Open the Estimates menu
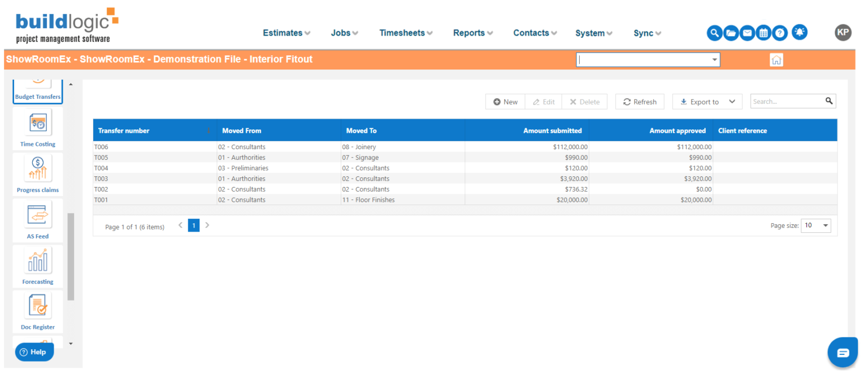The height and width of the screenshot is (378, 868). tap(287, 33)
